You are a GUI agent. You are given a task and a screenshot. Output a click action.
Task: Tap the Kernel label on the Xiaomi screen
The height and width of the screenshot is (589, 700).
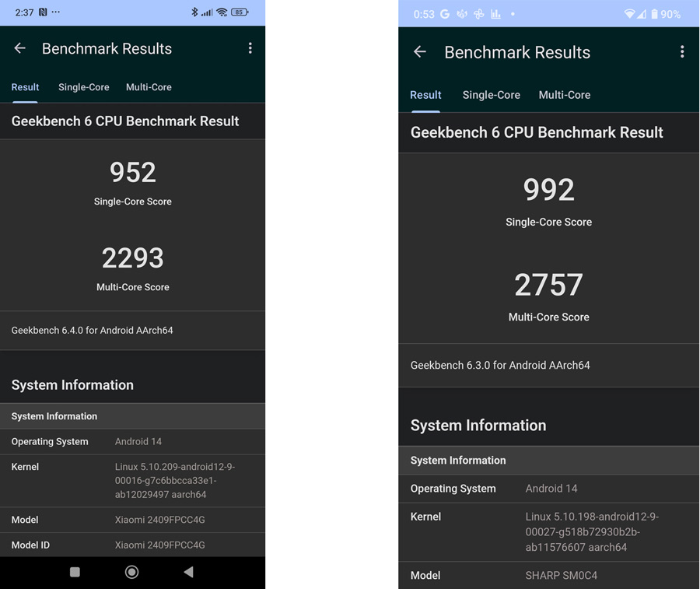click(25, 467)
